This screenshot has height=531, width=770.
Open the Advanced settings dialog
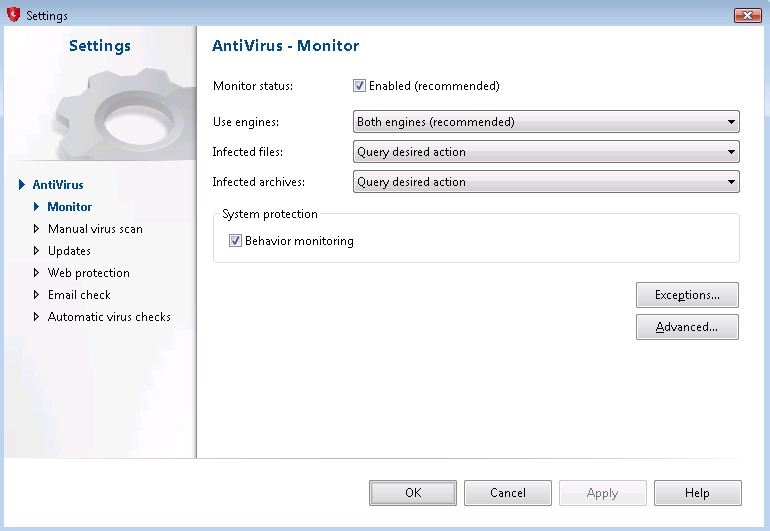pos(687,327)
